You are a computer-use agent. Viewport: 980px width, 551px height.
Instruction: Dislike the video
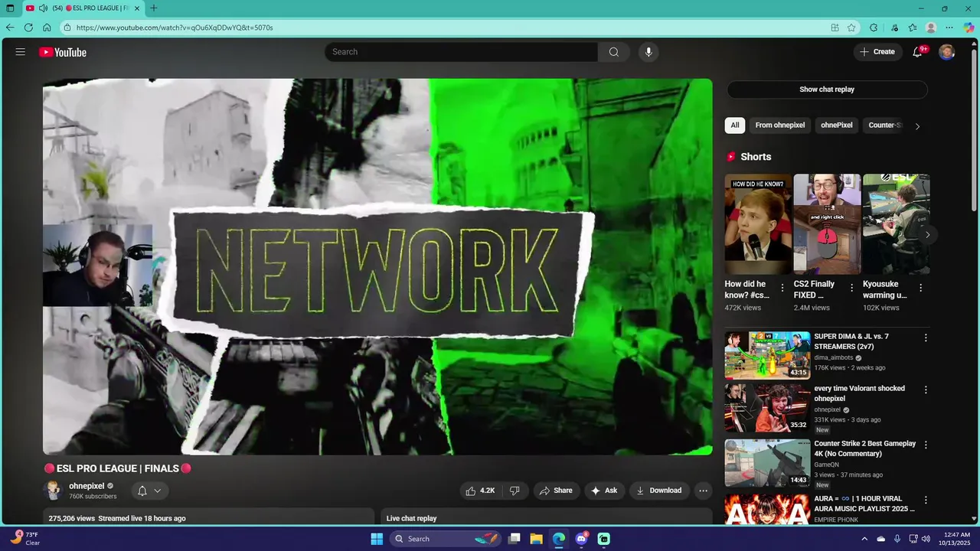point(514,491)
